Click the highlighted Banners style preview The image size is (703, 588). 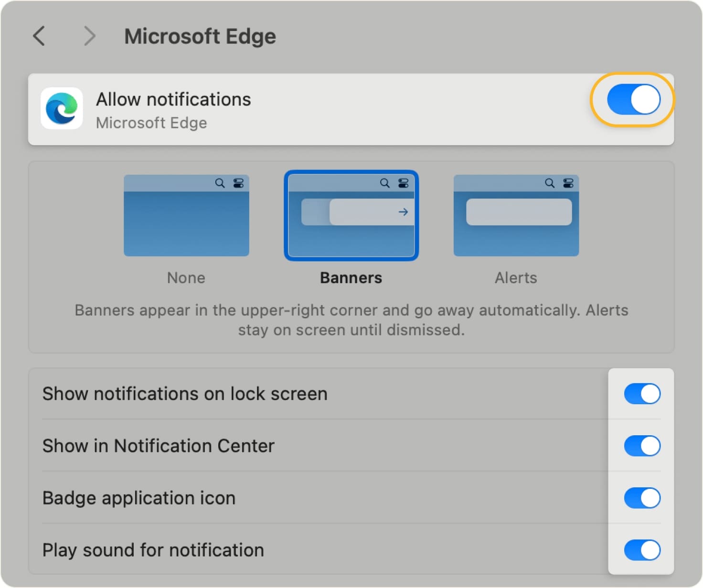tap(351, 216)
